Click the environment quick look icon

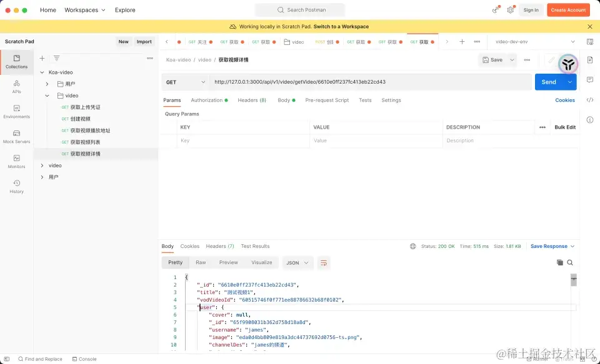click(x=589, y=42)
